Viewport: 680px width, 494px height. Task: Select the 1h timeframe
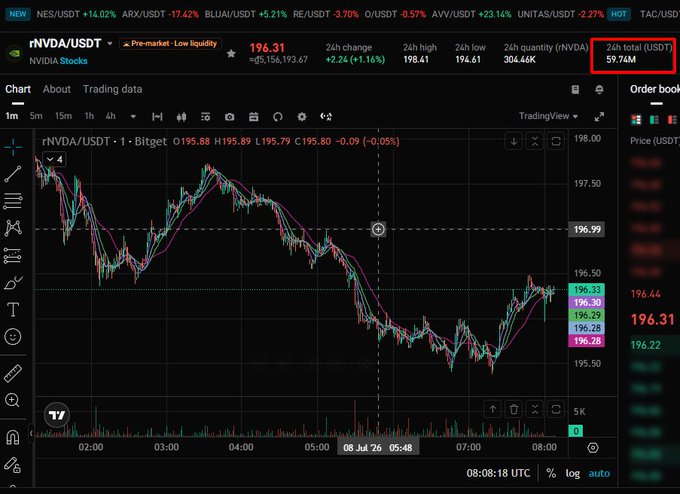pos(89,116)
